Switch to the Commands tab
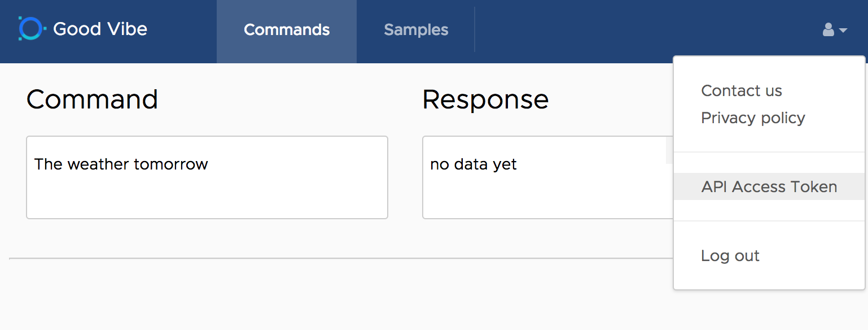This screenshot has height=330, width=868. (287, 30)
